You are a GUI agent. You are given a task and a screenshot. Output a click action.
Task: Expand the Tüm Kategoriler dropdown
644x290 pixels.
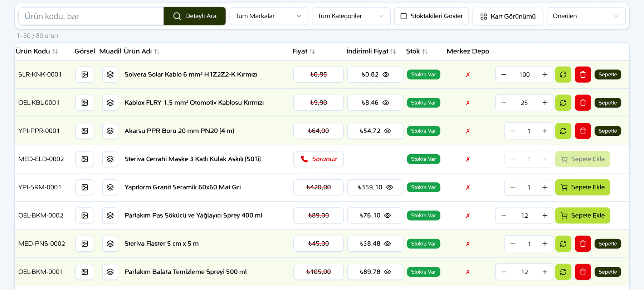[351, 16]
